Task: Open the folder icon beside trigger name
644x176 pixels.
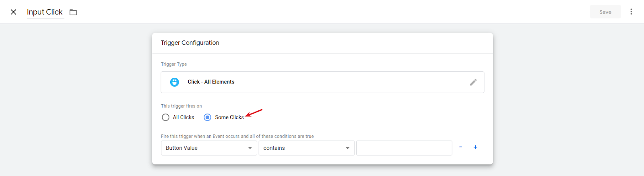Action: [x=73, y=12]
